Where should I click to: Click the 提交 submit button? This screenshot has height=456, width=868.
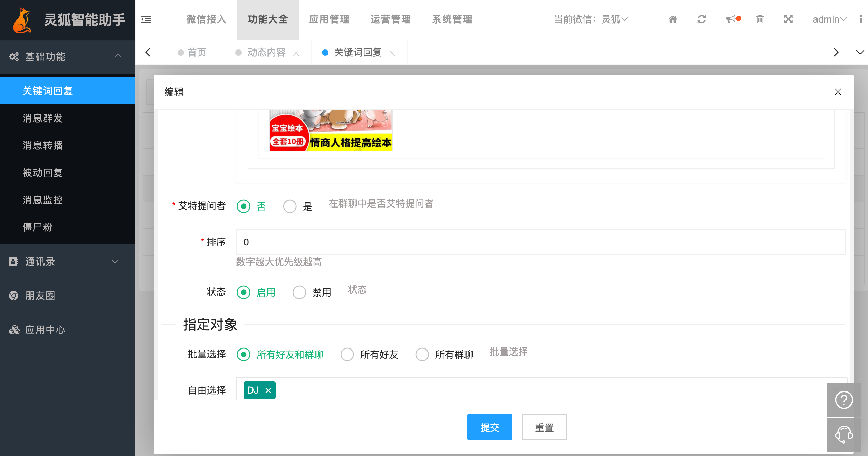click(490, 427)
